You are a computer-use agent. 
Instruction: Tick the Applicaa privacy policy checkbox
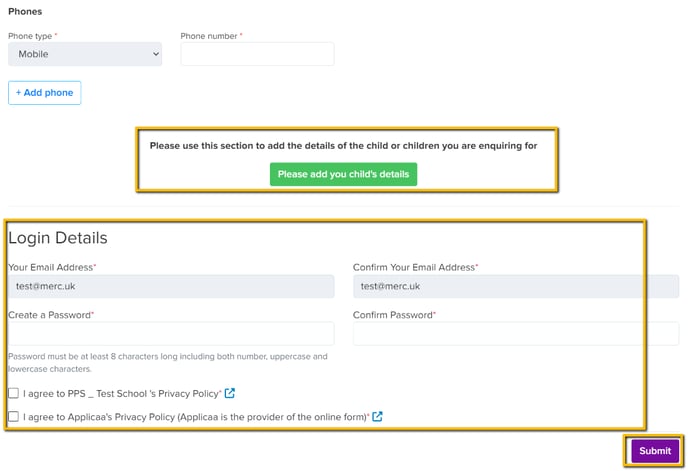pos(14,416)
